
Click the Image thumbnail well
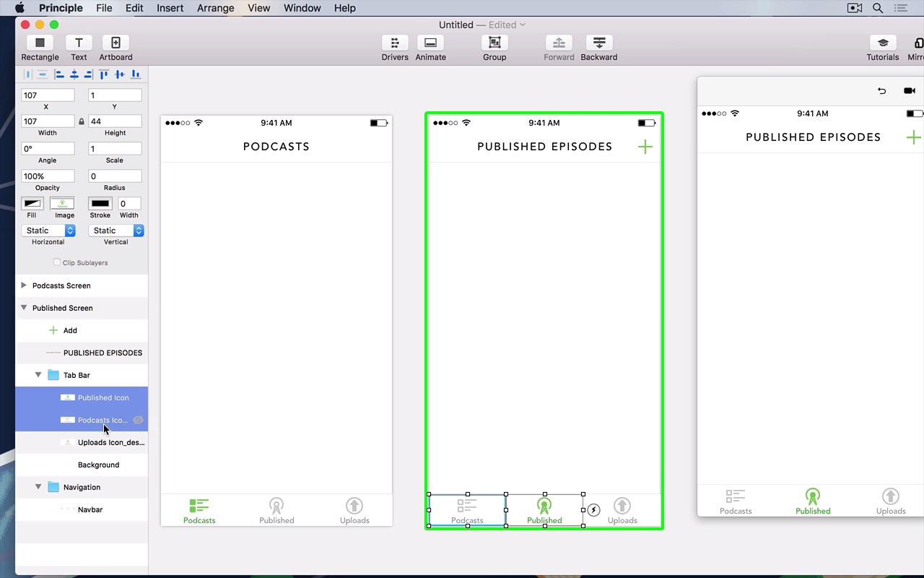pyautogui.click(x=62, y=204)
